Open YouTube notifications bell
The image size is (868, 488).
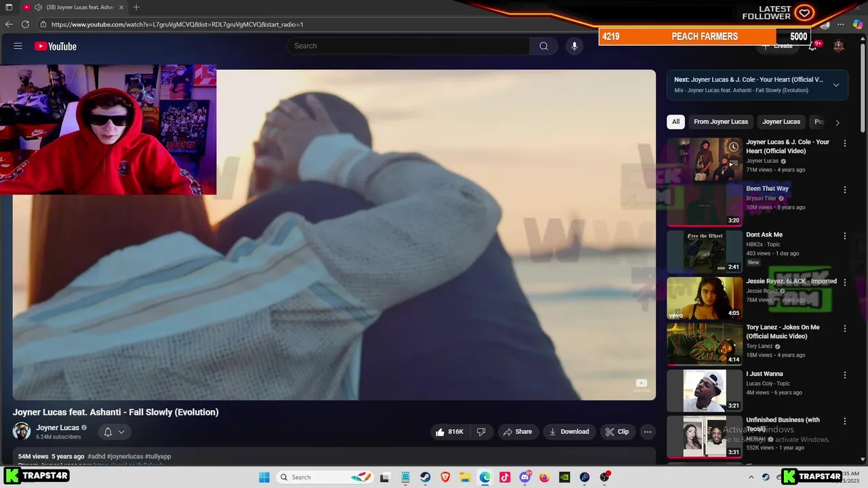coord(812,46)
